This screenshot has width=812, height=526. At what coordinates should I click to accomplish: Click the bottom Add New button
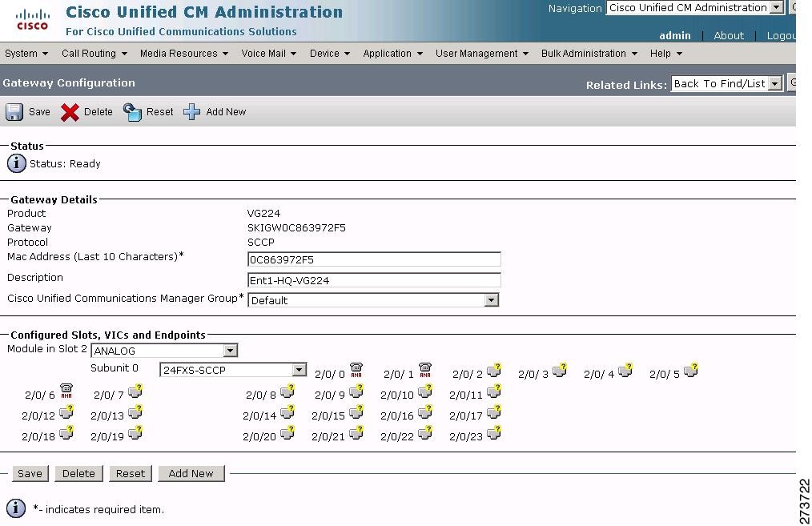pos(191,473)
